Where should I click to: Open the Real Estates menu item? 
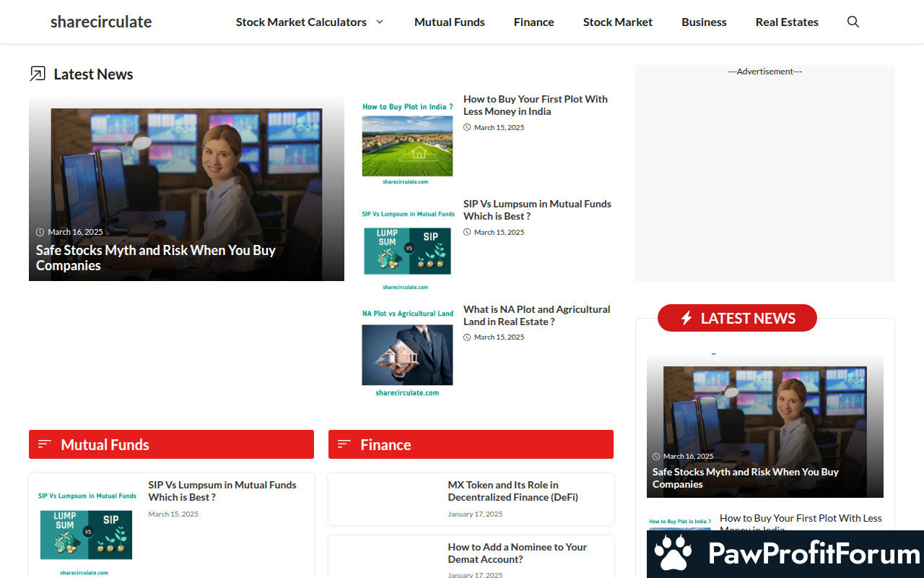point(787,22)
